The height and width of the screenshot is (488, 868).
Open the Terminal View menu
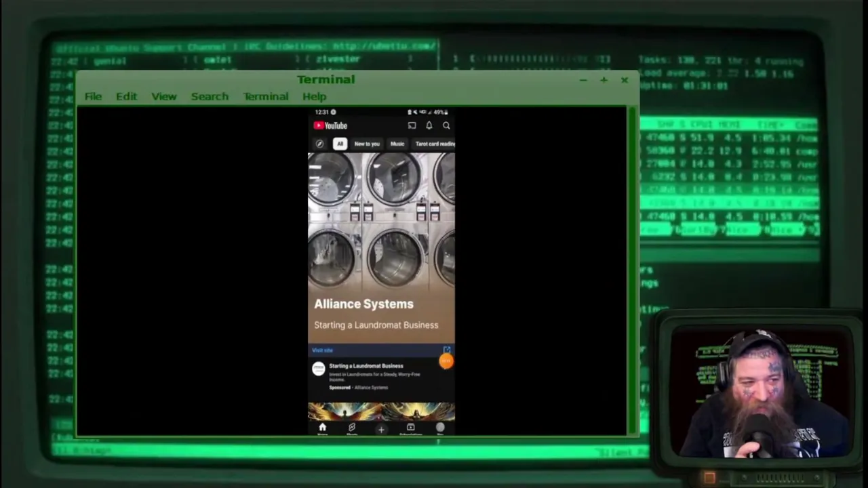(164, 96)
